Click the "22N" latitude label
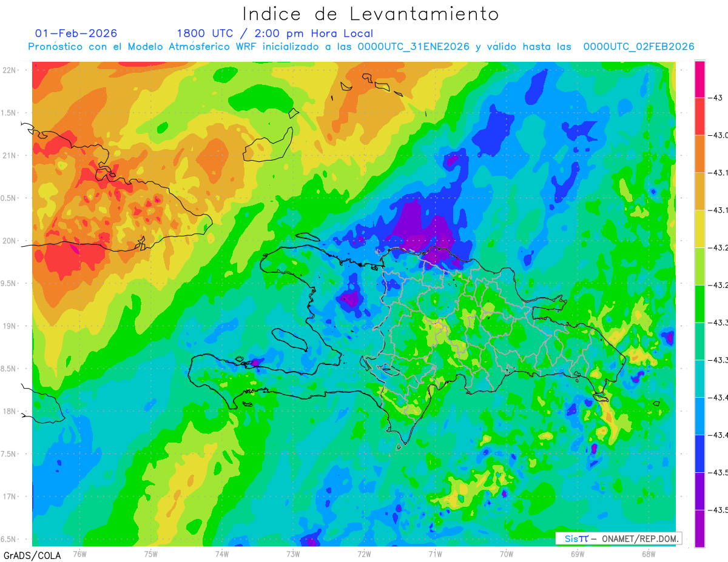The height and width of the screenshot is (562, 728). pyautogui.click(x=10, y=70)
